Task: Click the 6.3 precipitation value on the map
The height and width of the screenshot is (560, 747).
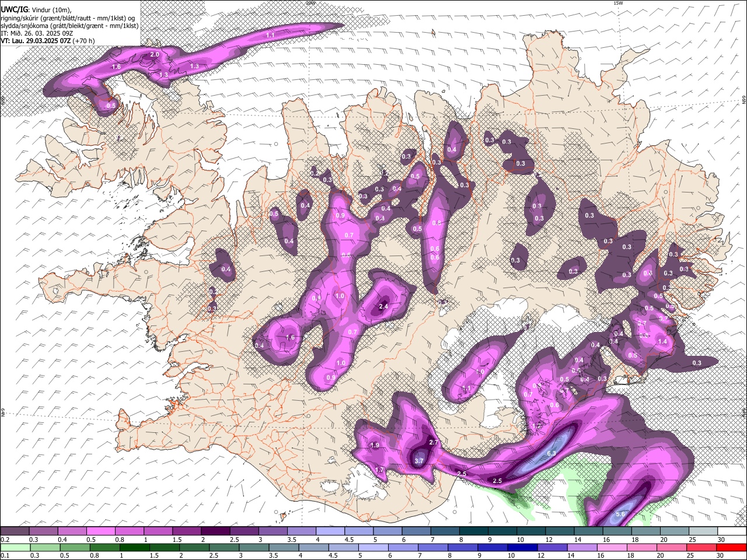Action: pyautogui.click(x=551, y=453)
